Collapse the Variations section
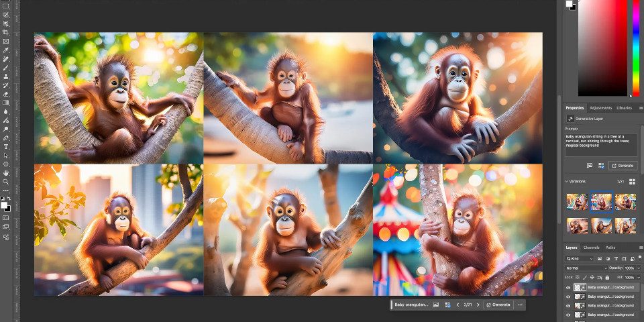This screenshot has width=644, height=322. (566, 181)
